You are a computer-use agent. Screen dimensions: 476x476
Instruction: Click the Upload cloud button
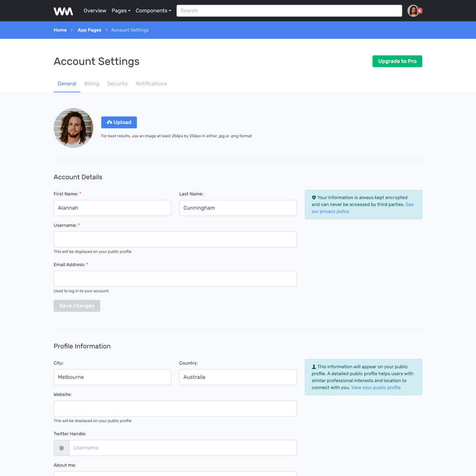click(119, 122)
